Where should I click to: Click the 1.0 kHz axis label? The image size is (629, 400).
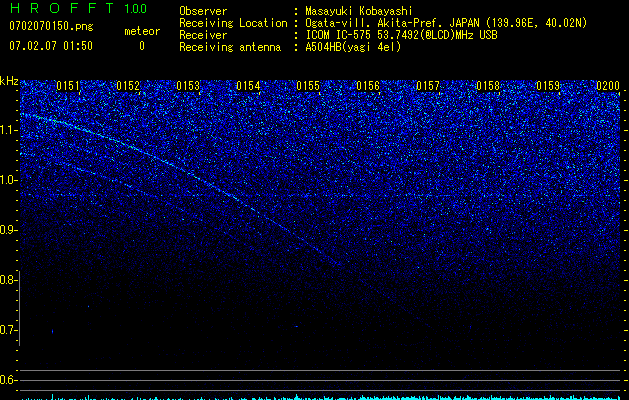8,180
